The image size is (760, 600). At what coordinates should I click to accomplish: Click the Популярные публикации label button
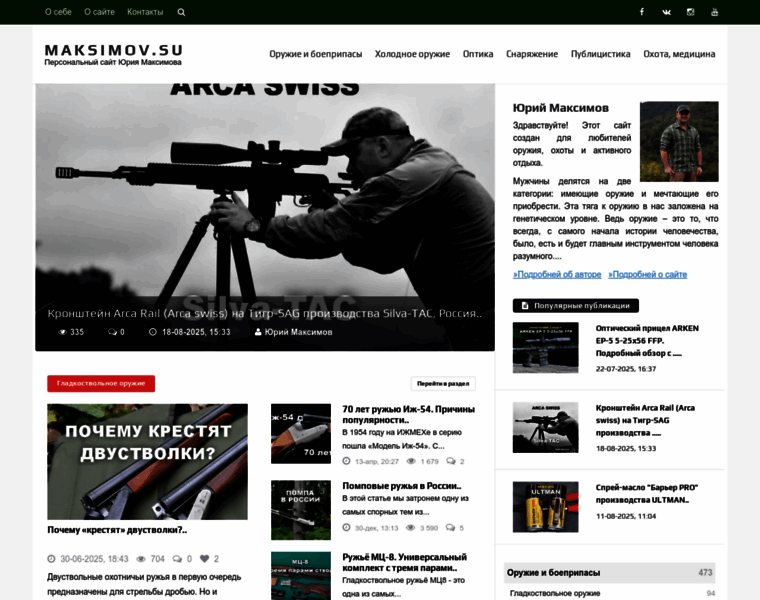576,306
